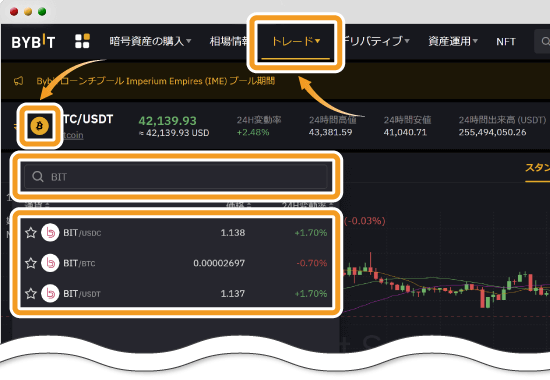Favorite the BIT/USDC pair star
550x380 pixels.
click(31, 233)
